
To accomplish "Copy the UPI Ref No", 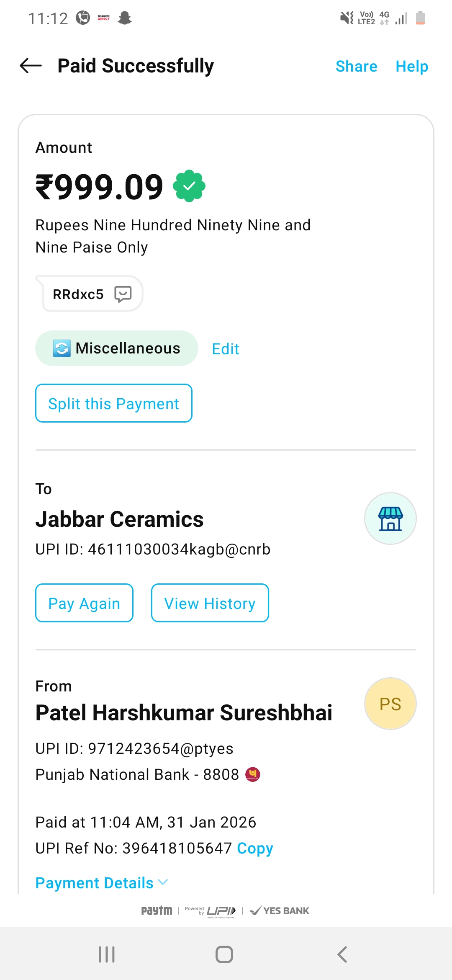I will pos(255,848).
